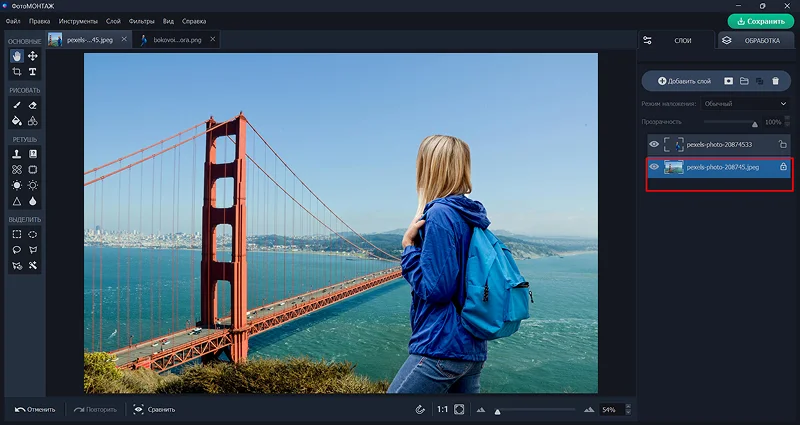Click the opacity value stepper arrows
The width and height of the screenshot is (800, 425).
pyautogui.click(x=787, y=121)
